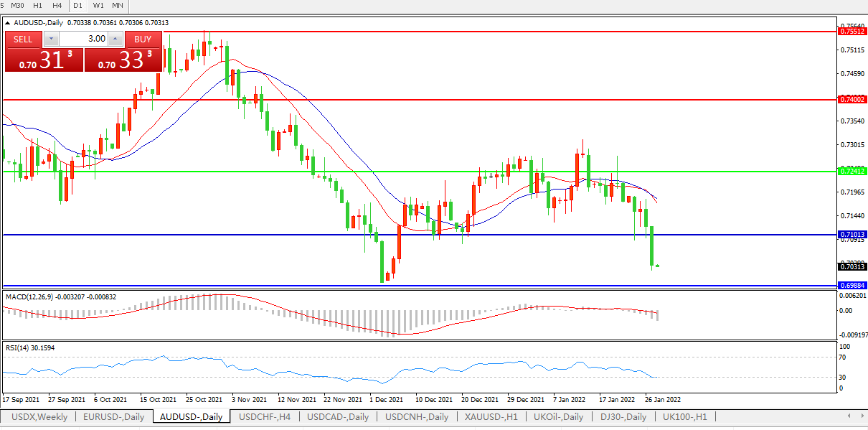Switch to W1 weekly timeframe

(98, 6)
